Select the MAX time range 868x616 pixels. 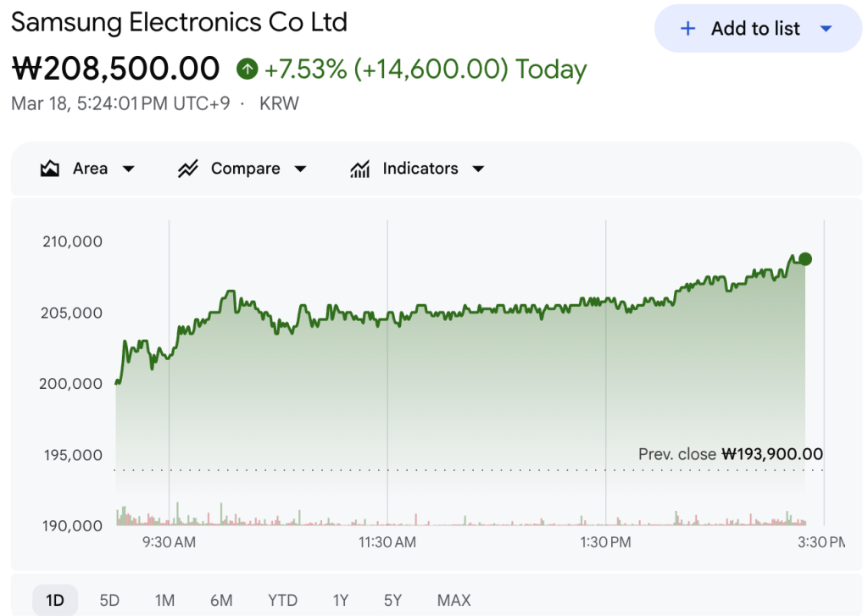(x=453, y=601)
